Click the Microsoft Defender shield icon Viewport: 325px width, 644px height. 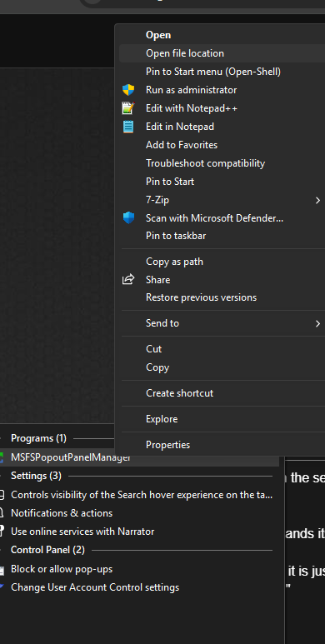[x=128, y=218]
